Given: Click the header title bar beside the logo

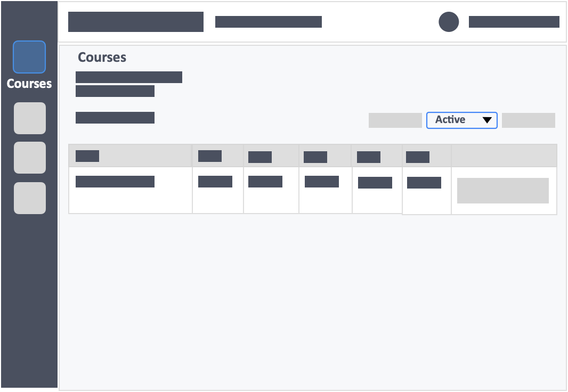Looking at the screenshot, I should (x=269, y=22).
